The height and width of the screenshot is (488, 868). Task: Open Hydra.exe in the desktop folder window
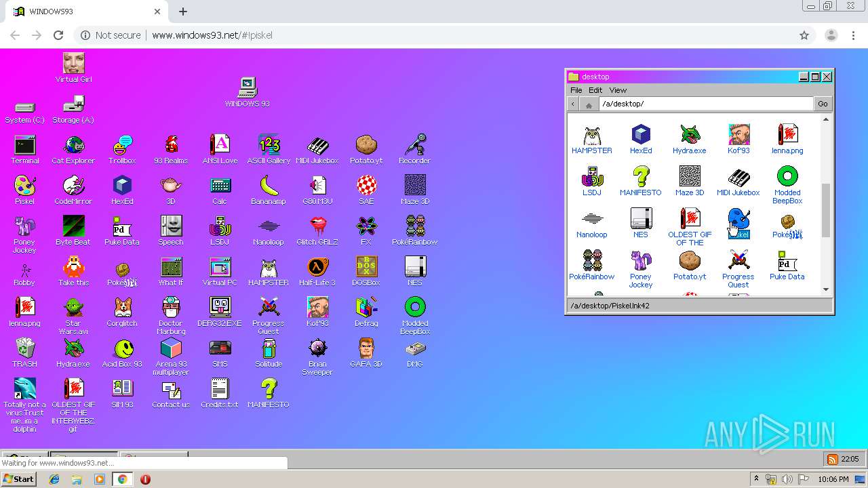[690, 140]
